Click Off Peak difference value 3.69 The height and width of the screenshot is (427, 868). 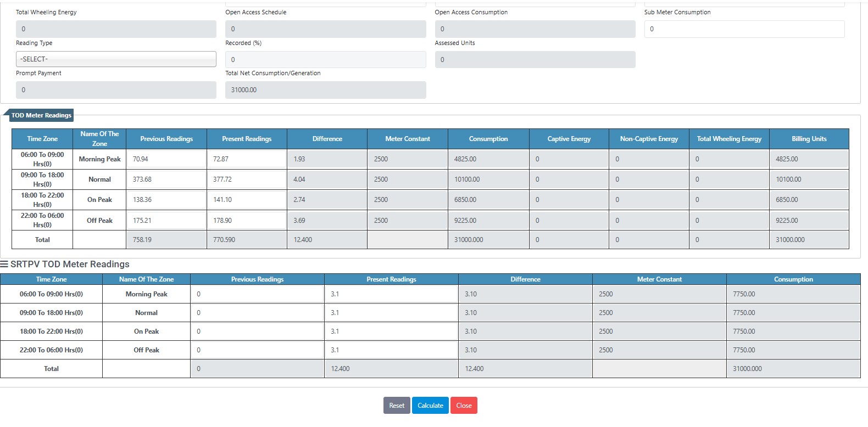pos(327,221)
